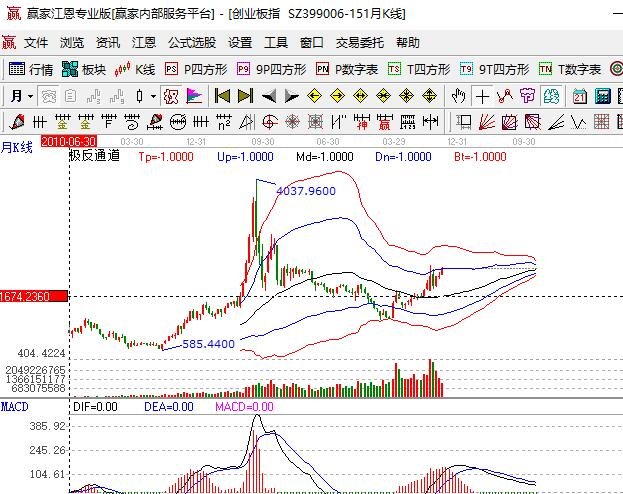This screenshot has height=494, width=623.
Task: Select the n² lines tool
Action: click(x=224, y=122)
